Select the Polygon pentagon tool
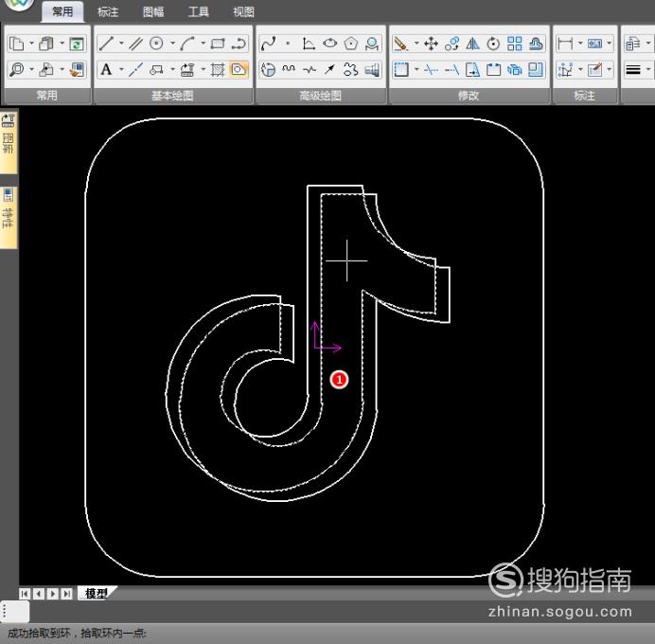Viewport: 655px width, 644px height. (351, 44)
